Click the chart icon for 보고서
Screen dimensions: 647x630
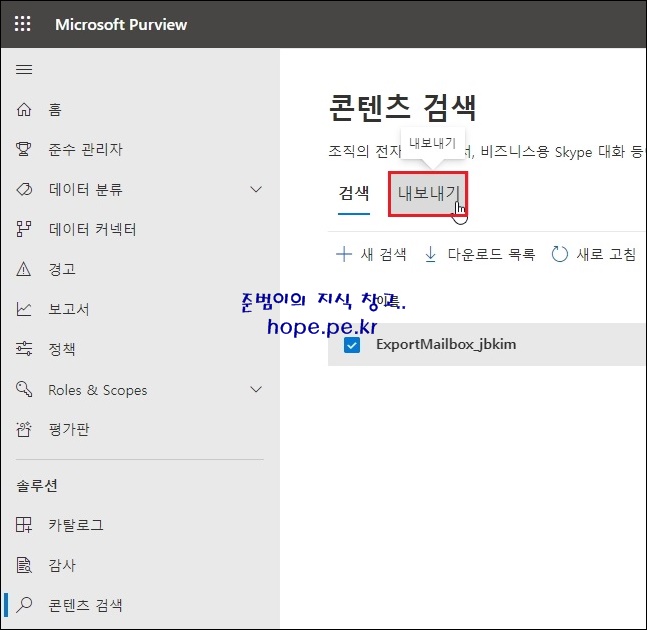[24, 309]
